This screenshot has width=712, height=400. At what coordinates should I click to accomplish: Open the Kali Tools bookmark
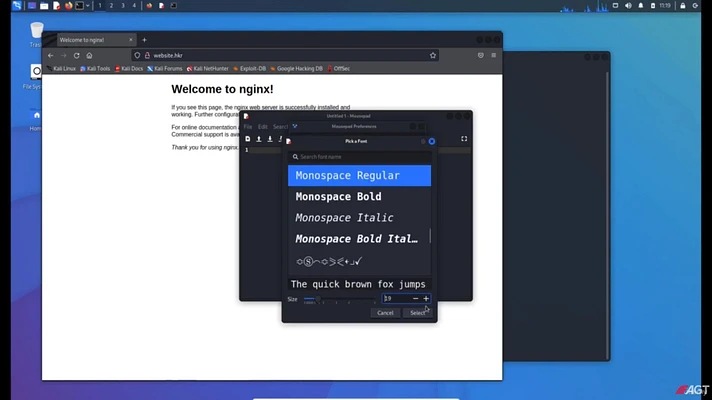pyautogui.click(x=95, y=69)
